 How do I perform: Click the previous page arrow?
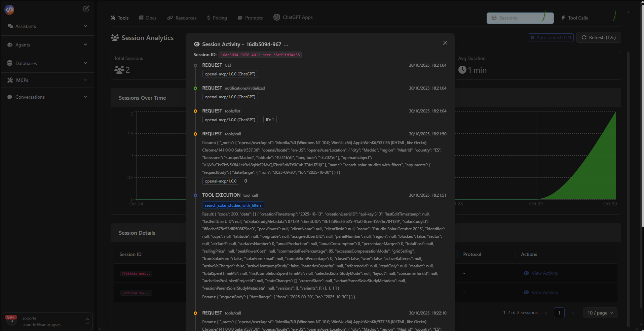(546, 313)
